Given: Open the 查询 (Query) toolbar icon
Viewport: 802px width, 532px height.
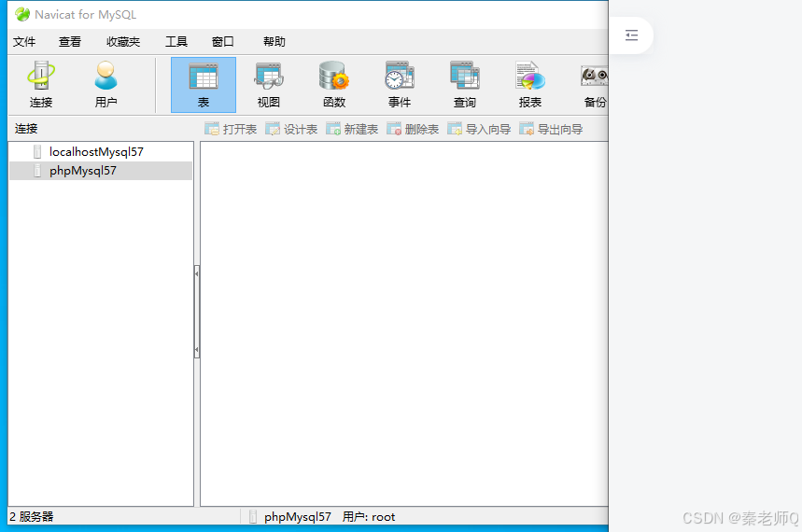Looking at the screenshot, I should click(x=465, y=84).
